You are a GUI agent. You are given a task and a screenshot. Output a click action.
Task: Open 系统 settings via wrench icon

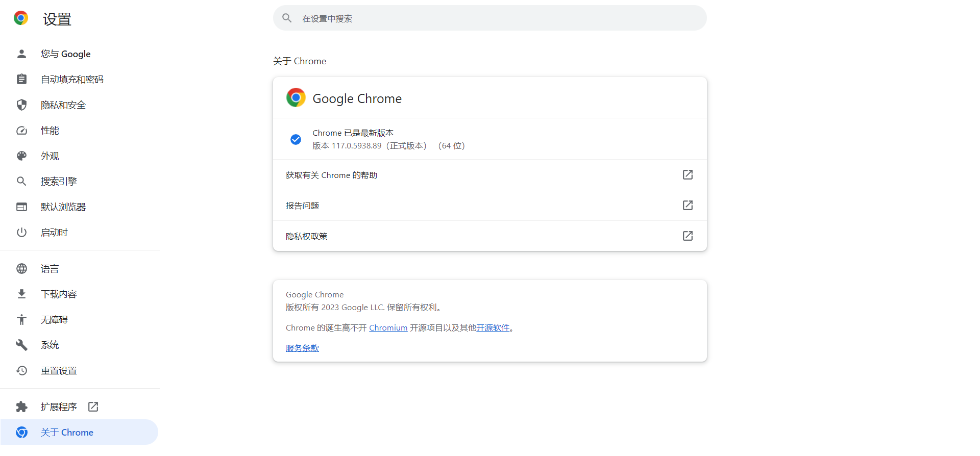[21, 345]
